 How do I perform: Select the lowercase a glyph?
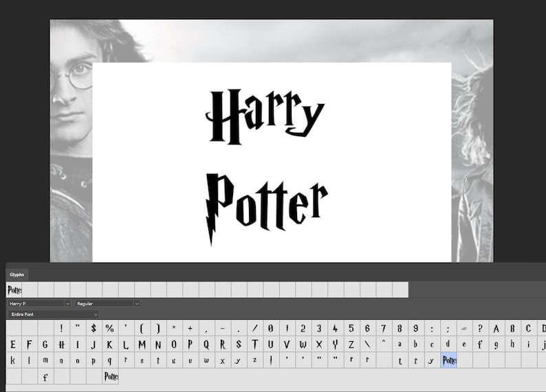click(x=400, y=345)
